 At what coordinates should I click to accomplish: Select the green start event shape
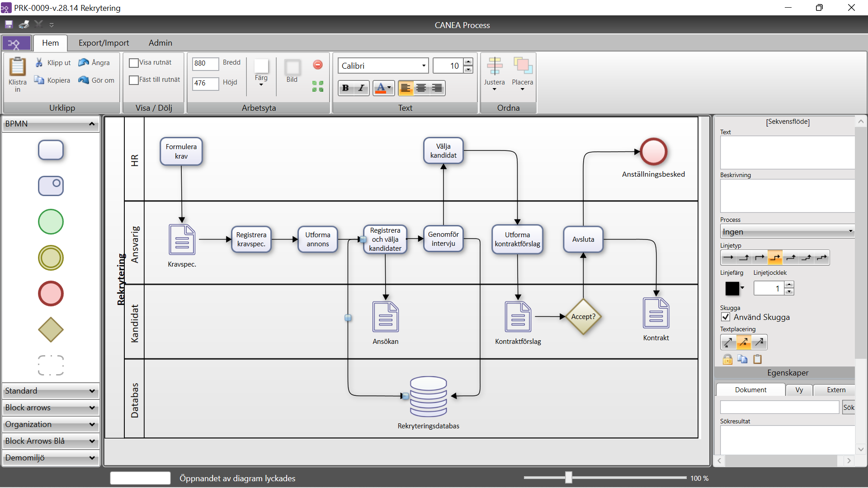click(51, 222)
